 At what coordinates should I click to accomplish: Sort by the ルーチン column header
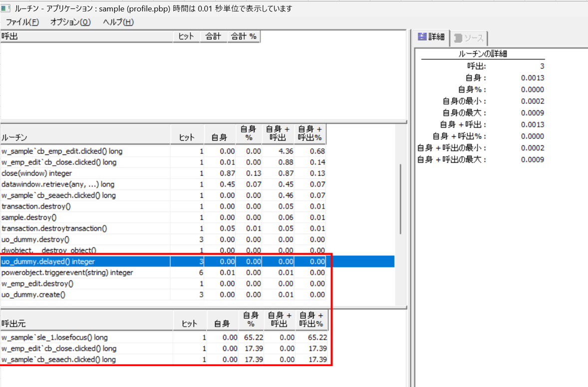85,137
